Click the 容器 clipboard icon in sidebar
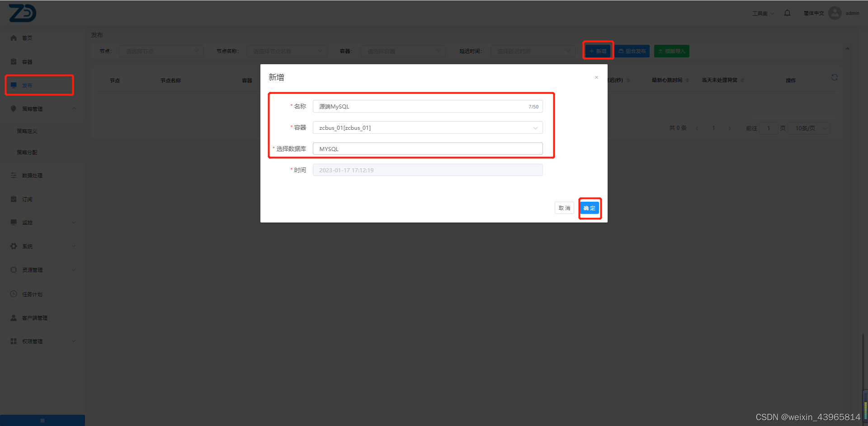 click(x=14, y=62)
